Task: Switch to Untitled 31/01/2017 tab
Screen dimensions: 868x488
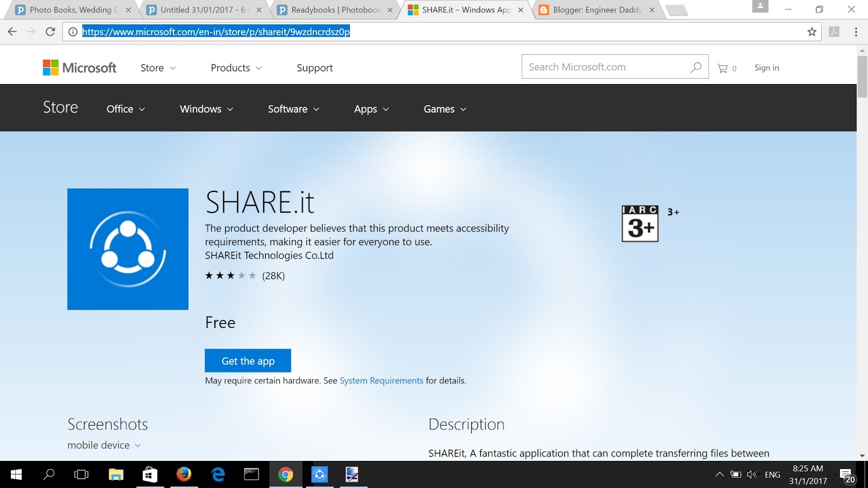Action: pos(203,10)
